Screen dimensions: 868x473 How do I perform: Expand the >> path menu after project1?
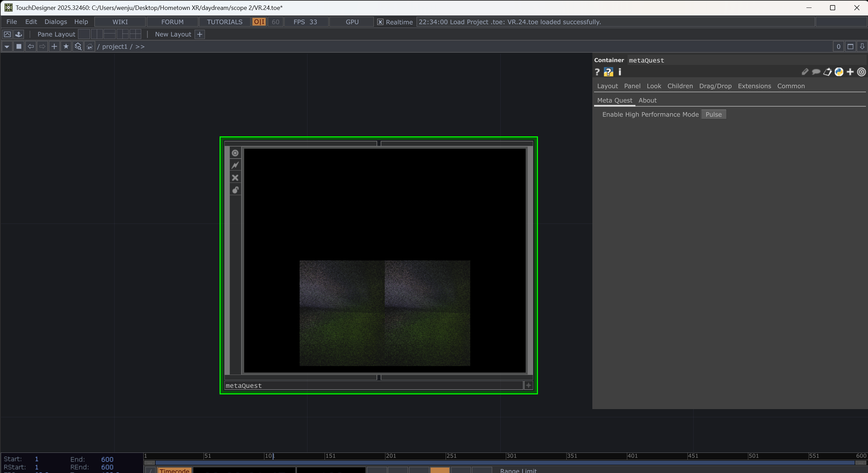(x=140, y=46)
